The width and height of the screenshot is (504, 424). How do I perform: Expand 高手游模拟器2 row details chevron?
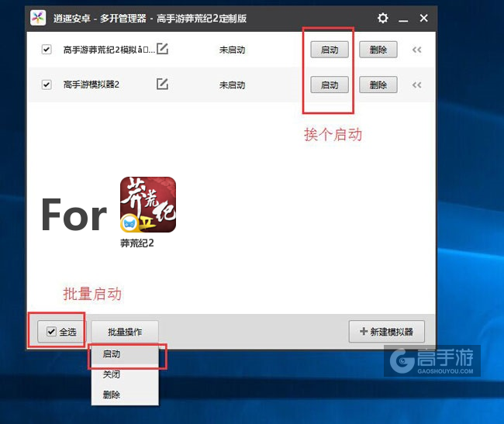pos(416,85)
